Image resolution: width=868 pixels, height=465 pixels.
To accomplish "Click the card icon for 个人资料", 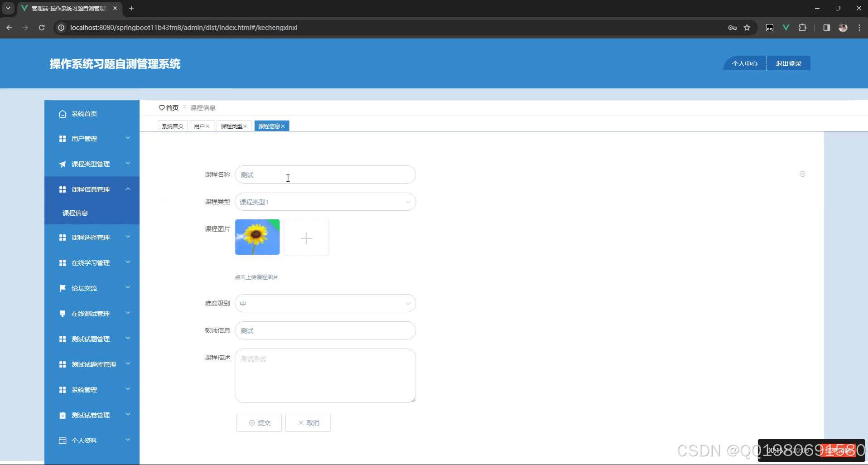I will pos(63,441).
